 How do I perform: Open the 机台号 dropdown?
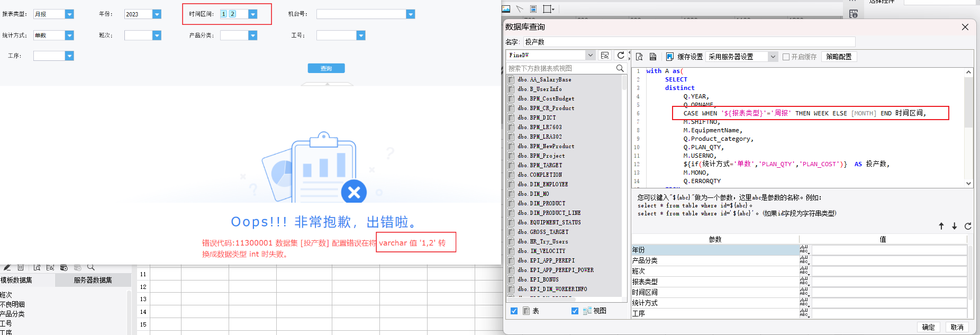411,14
